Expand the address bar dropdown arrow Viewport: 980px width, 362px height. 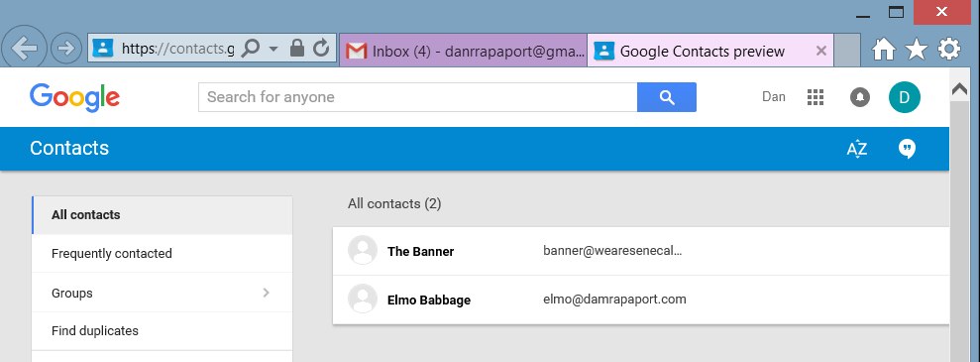pos(273,49)
